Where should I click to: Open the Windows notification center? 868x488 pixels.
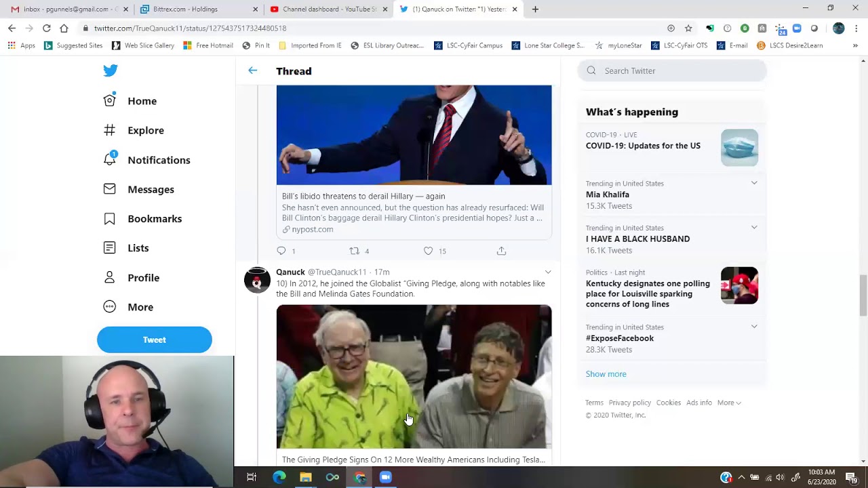[851, 477]
